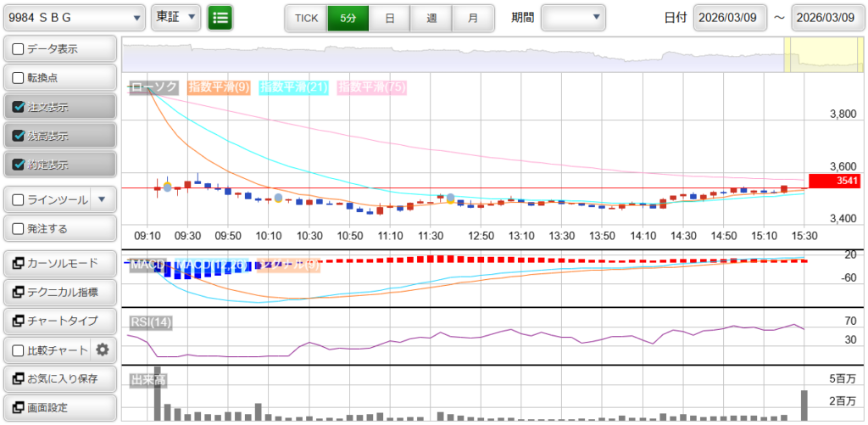Open the comparison chart gear settings
This screenshot has width=868, height=425.
click(103, 350)
